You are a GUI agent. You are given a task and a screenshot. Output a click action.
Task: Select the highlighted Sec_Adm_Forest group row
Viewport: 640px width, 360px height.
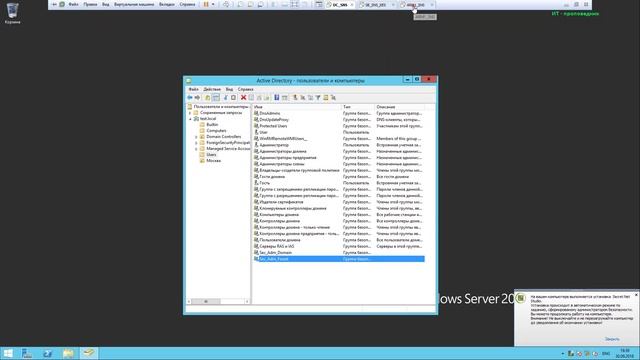339,259
